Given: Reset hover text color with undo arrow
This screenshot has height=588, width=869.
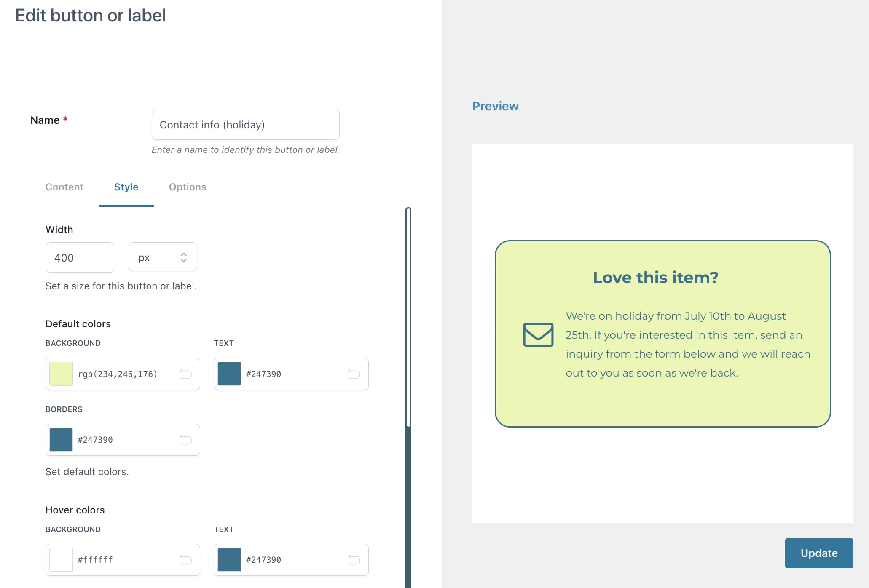Looking at the screenshot, I should (x=354, y=560).
